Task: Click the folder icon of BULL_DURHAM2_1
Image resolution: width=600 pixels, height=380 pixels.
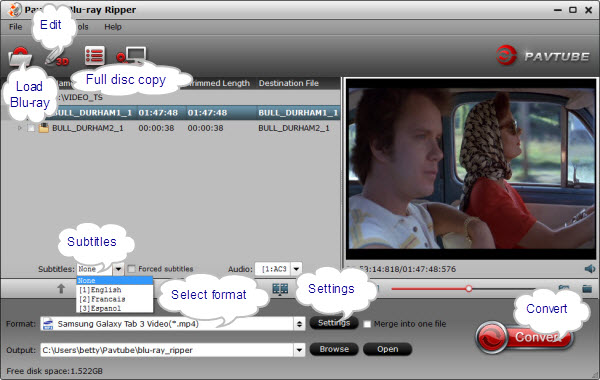Action: (44, 128)
